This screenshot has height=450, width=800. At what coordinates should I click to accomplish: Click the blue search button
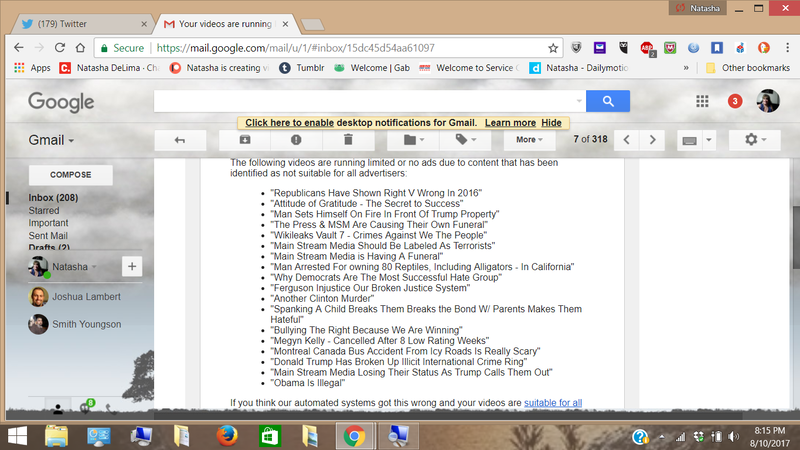pos(608,101)
